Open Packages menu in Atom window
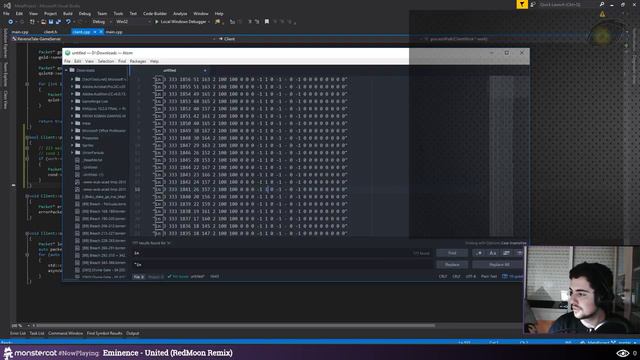 pyautogui.click(x=138, y=61)
